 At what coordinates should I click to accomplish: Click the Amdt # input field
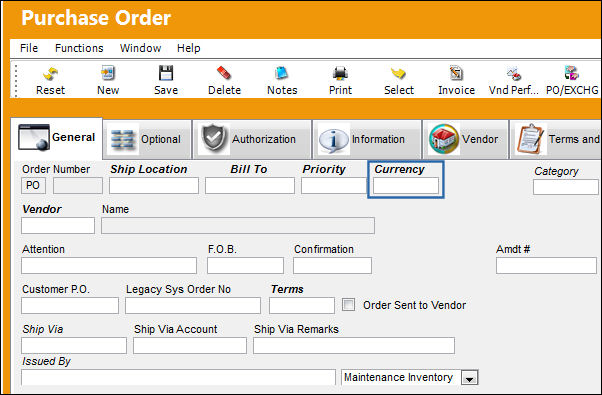[x=546, y=266]
